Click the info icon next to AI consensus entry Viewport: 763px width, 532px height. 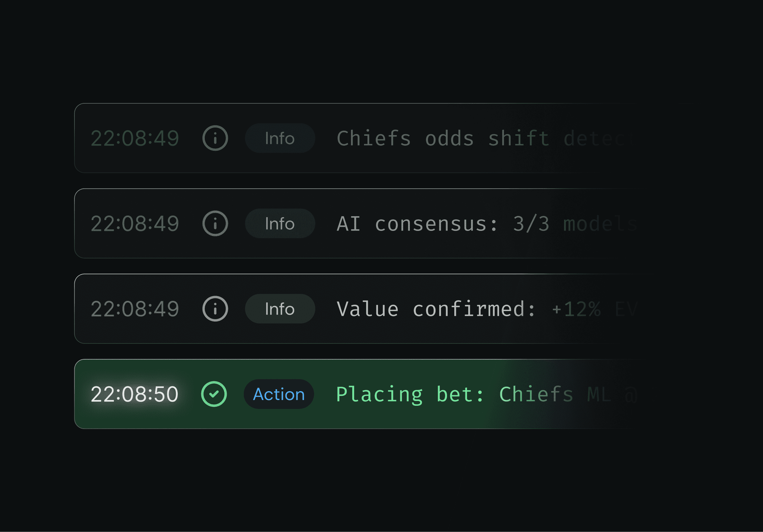coord(215,224)
